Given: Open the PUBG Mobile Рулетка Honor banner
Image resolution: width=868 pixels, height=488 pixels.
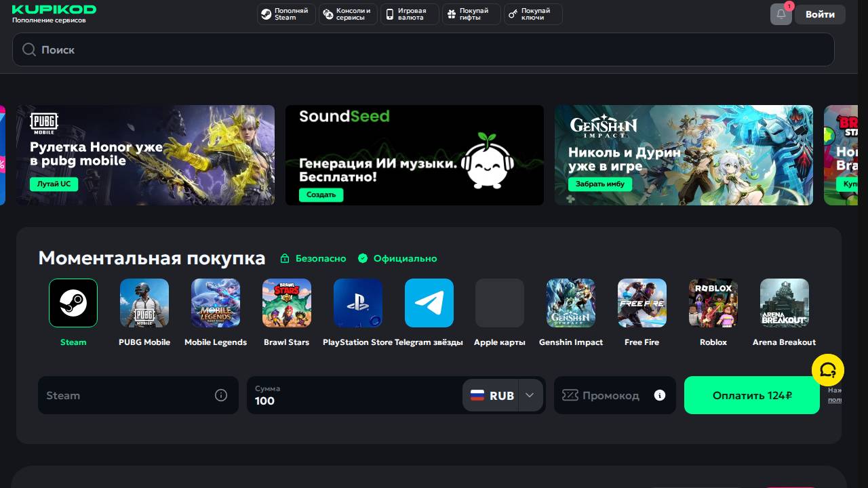Looking at the screenshot, I should (146, 155).
